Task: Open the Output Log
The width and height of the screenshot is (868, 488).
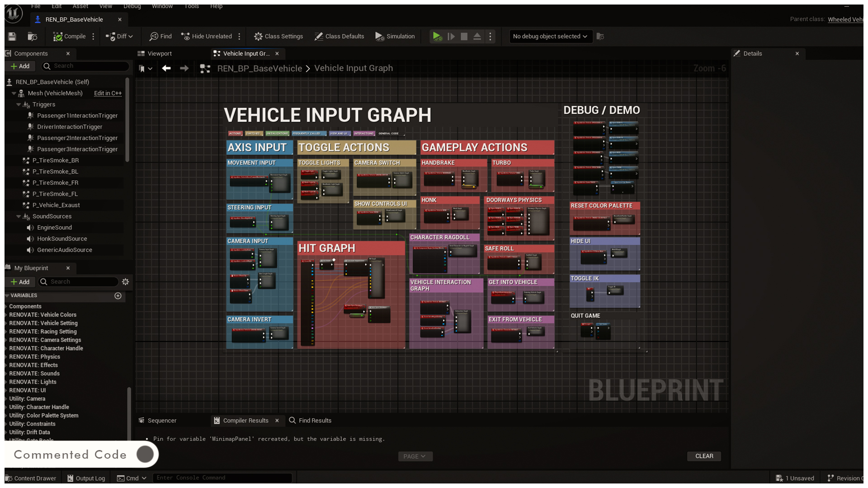Action: (86, 478)
